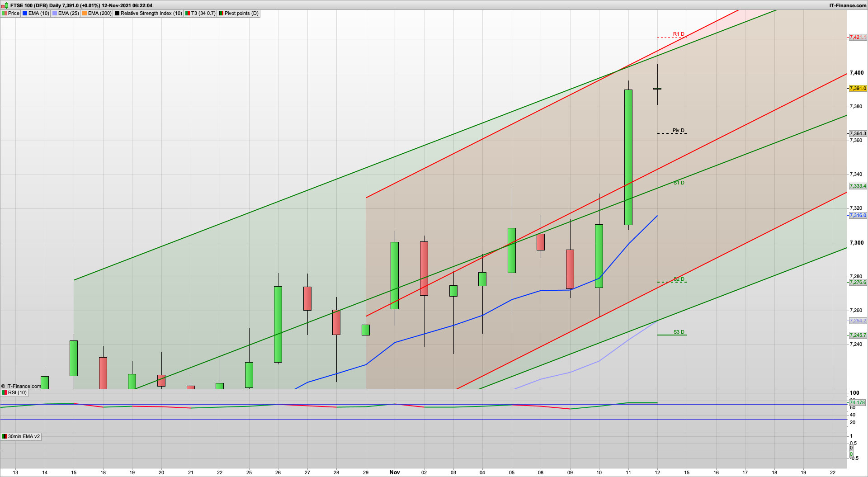The image size is (868, 477).
Task: Click the blue EMA (10) color swatch
Action: coord(25,13)
